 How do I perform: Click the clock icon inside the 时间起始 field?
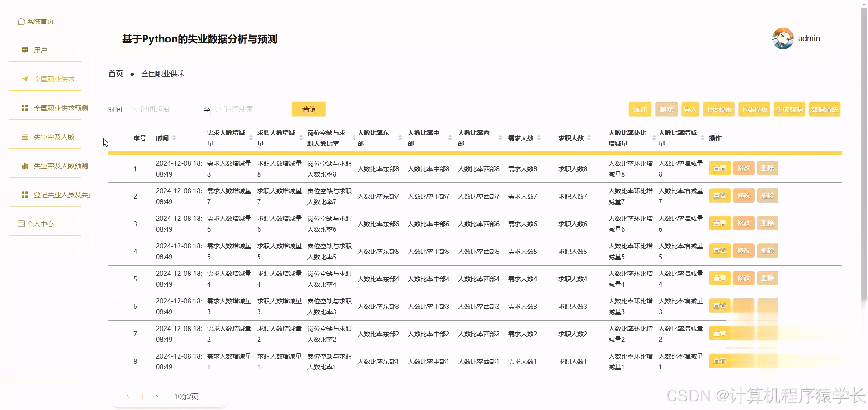[134, 109]
